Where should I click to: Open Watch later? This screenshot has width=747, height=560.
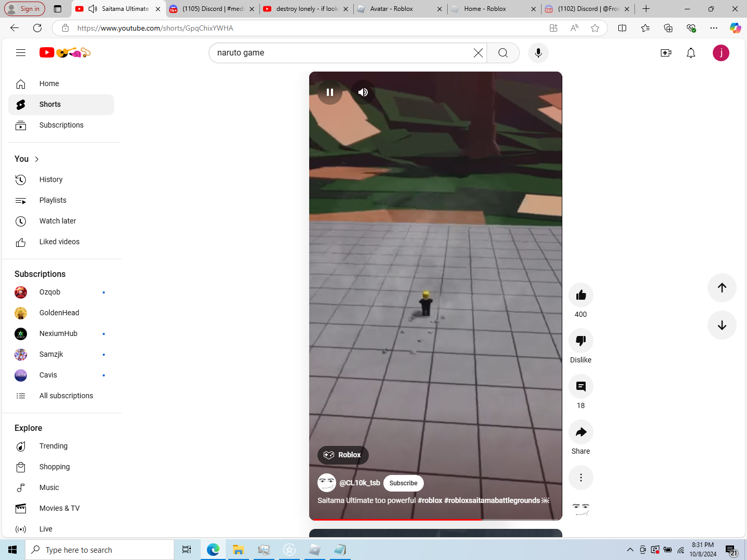pyautogui.click(x=61, y=221)
